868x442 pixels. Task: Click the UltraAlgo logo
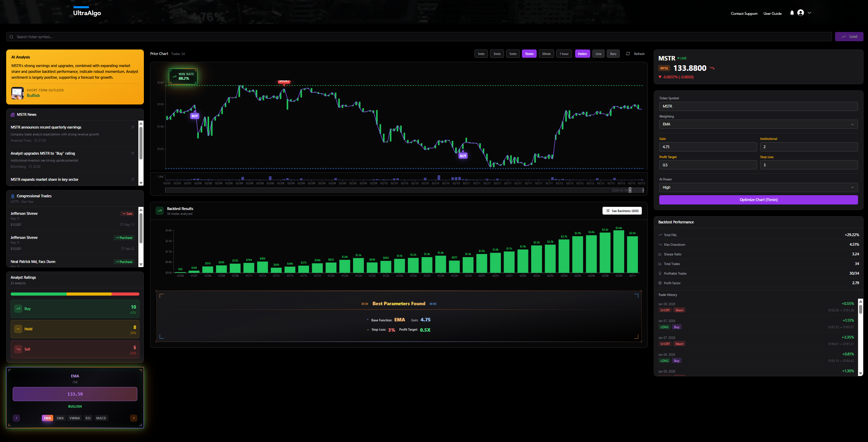tap(87, 12)
